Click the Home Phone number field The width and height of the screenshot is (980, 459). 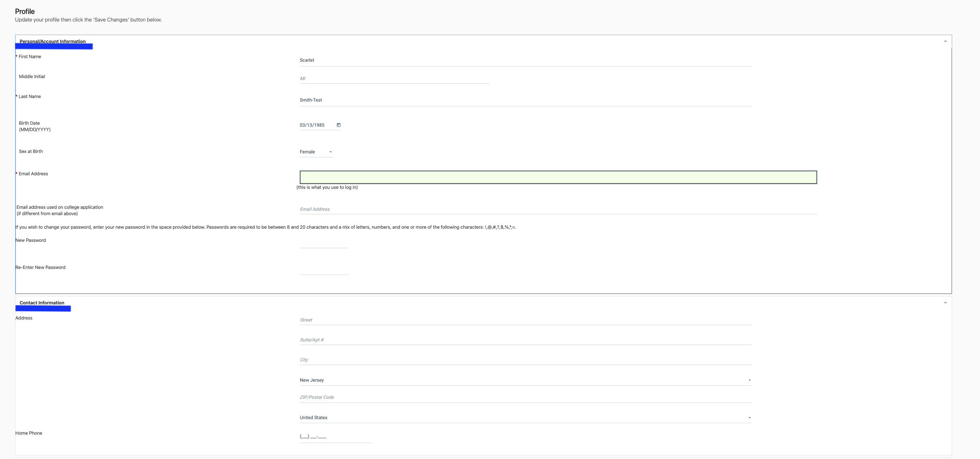point(336,437)
